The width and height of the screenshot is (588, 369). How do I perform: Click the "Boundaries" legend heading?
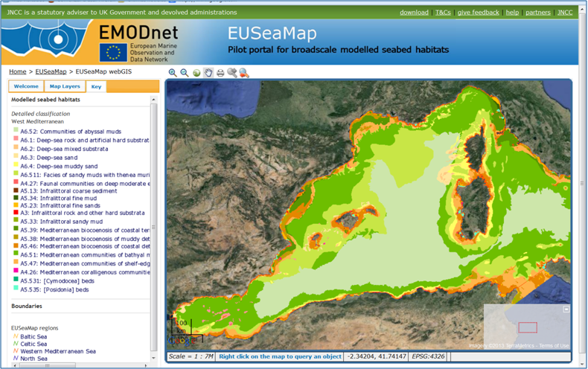[x=27, y=306]
